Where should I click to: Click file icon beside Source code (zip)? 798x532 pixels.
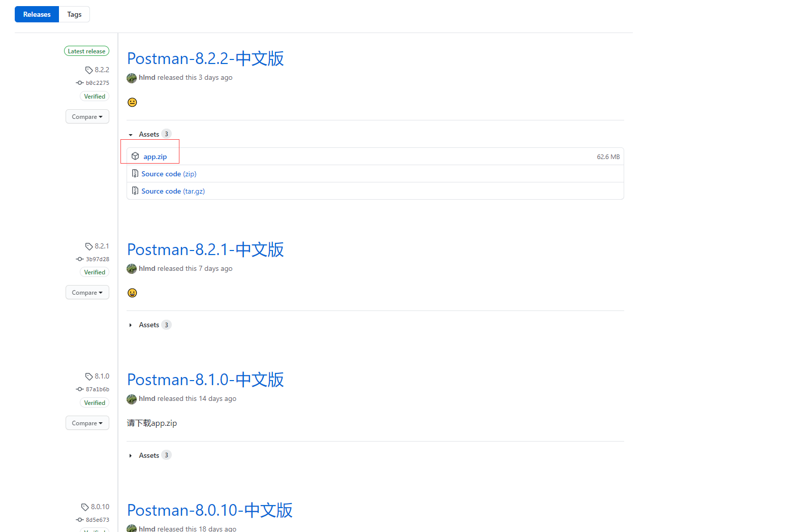point(135,173)
